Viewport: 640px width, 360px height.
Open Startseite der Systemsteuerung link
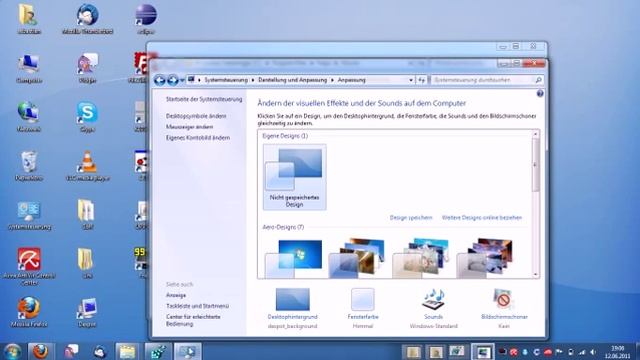(204, 99)
